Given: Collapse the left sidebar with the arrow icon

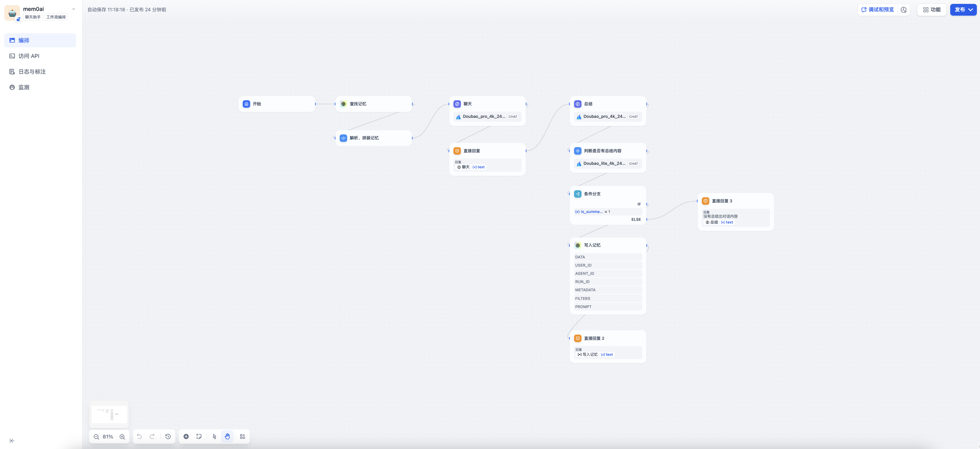Looking at the screenshot, I should (x=12, y=441).
